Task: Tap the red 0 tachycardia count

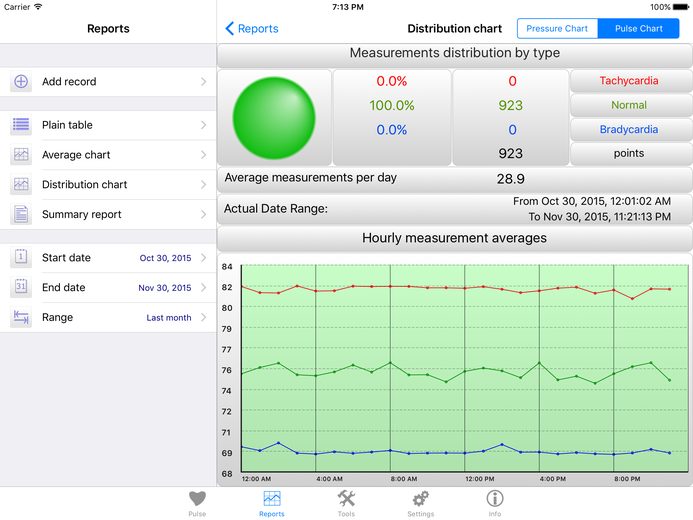Action: [x=512, y=81]
